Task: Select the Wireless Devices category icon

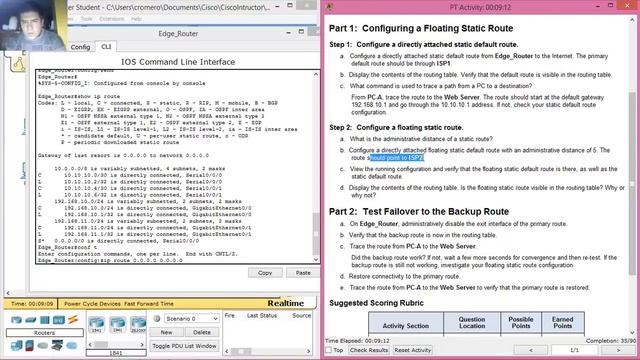Action: pos(58,320)
